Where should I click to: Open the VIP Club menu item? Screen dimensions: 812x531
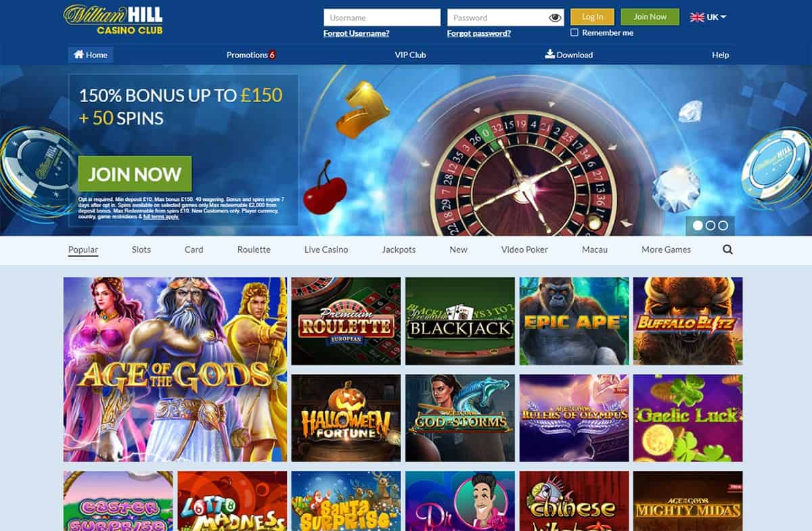[411, 55]
